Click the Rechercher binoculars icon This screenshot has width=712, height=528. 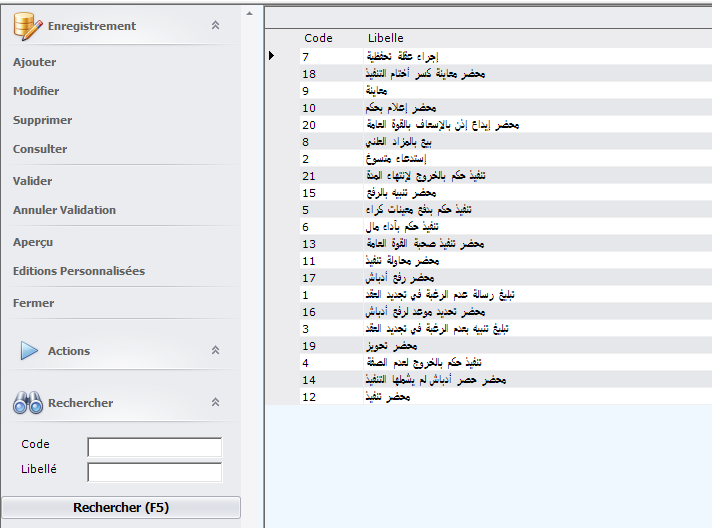pos(28,403)
